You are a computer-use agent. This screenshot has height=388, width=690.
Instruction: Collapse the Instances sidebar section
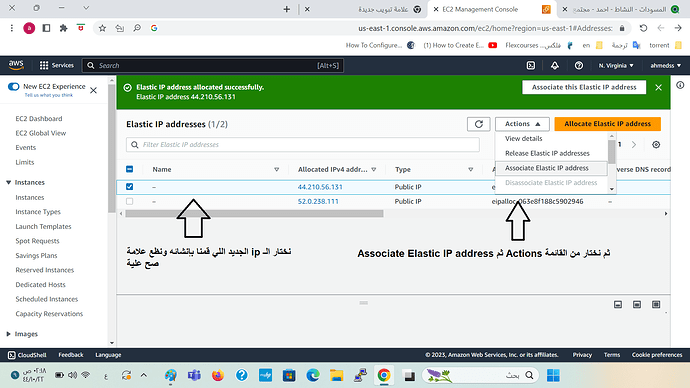pyautogui.click(x=8, y=182)
